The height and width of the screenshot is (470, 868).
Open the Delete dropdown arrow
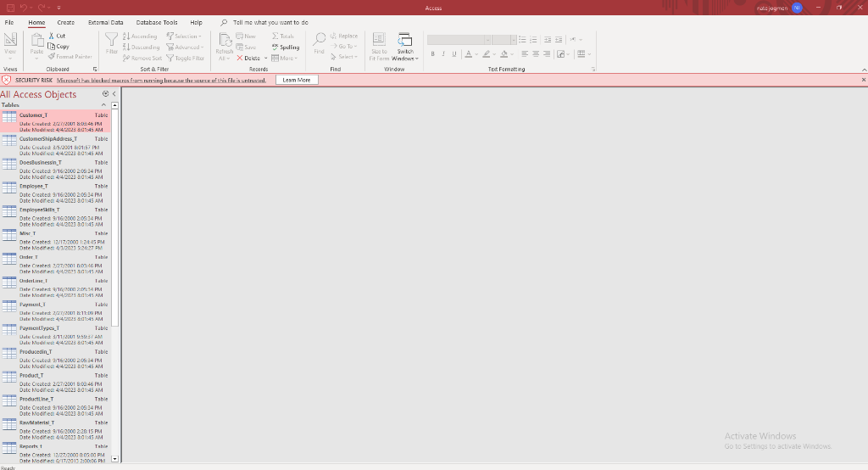tap(265, 59)
